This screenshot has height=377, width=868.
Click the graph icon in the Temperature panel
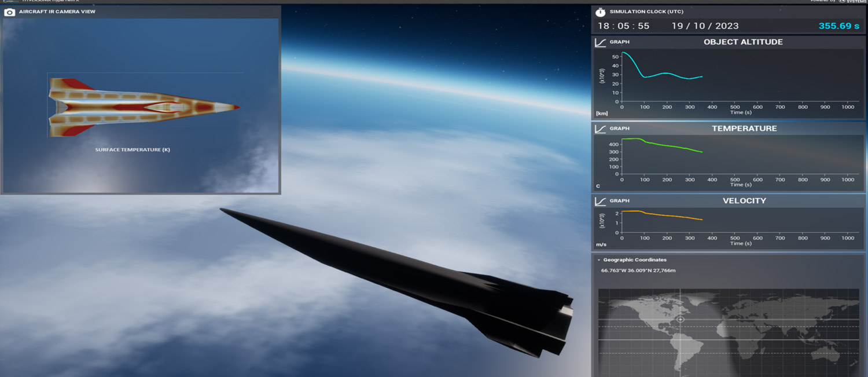point(601,129)
